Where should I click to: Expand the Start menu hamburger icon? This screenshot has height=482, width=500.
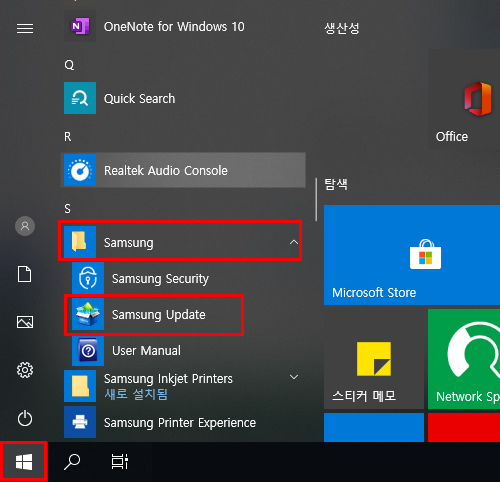[25, 28]
